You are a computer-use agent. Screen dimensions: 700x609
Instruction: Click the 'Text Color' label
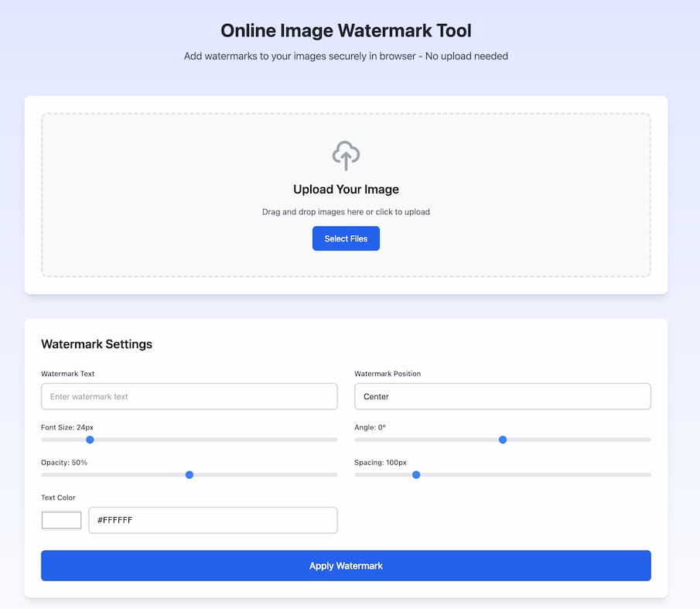click(58, 498)
